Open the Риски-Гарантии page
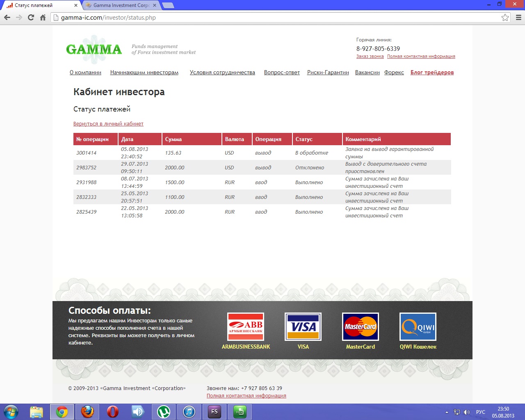 coord(328,73)
